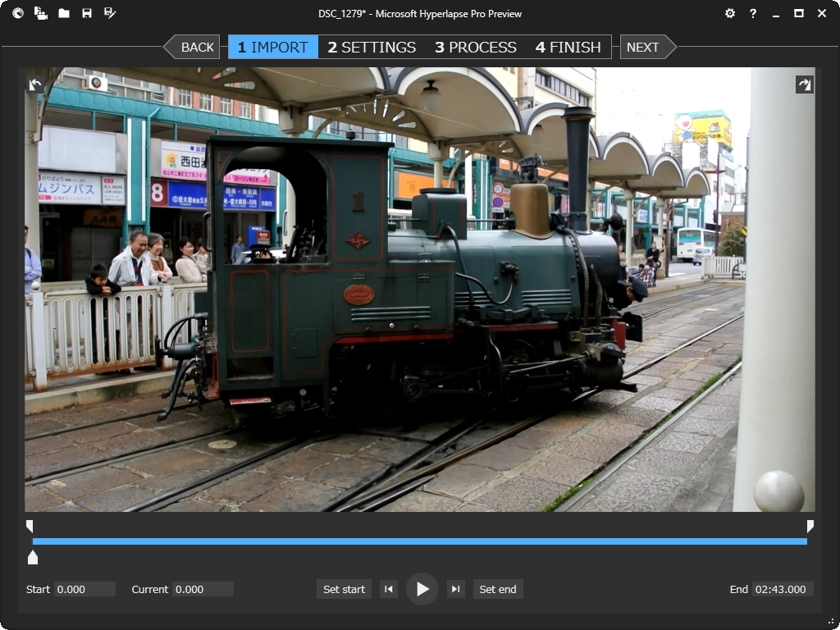Save the current project

[87, 13]
